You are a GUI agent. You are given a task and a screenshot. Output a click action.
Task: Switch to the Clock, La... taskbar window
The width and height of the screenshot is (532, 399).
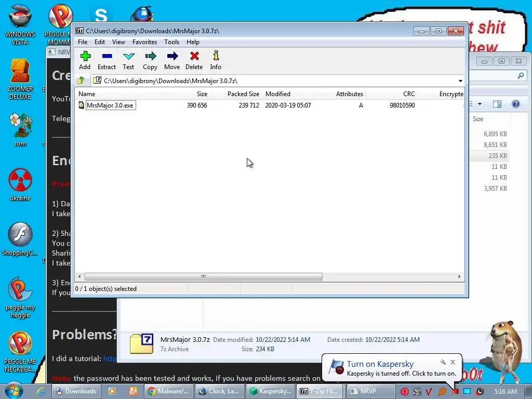click(220, 391)
